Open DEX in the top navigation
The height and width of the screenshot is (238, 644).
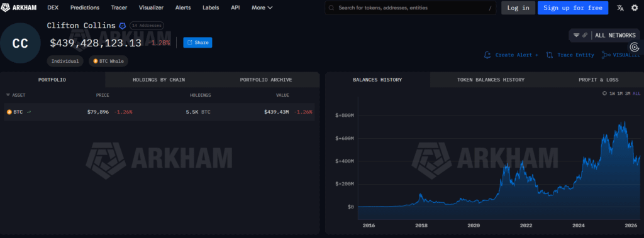[x=53, y=8]
